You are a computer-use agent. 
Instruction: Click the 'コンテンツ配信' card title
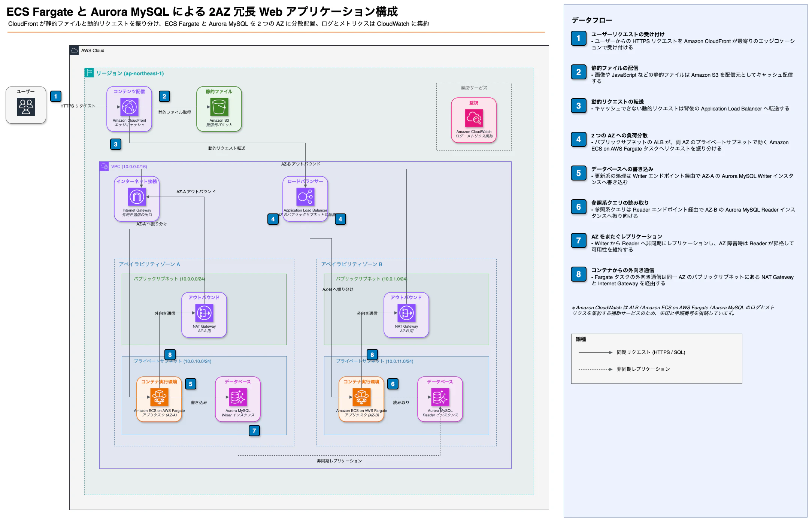(x=129, y=91)
